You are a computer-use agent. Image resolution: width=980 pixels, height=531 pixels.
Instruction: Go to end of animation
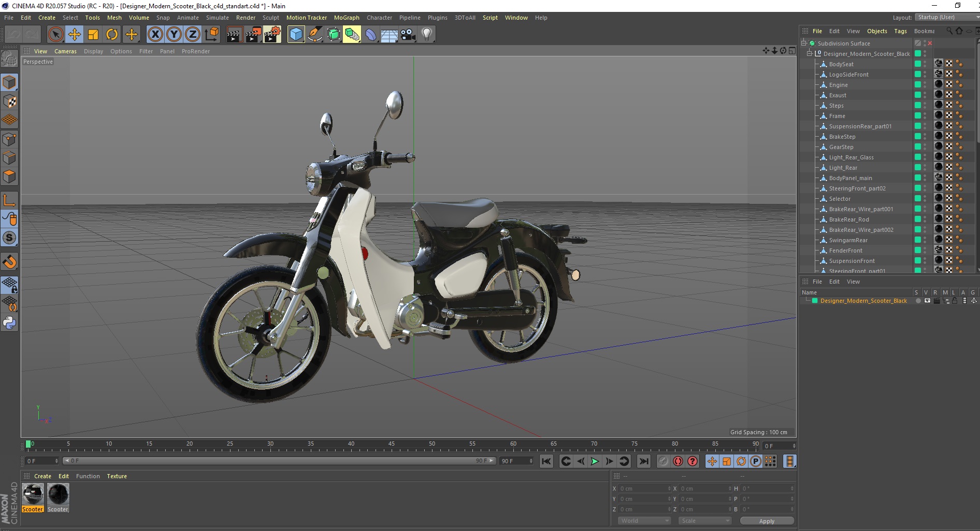pyautogui.click(x=643, y=461)
